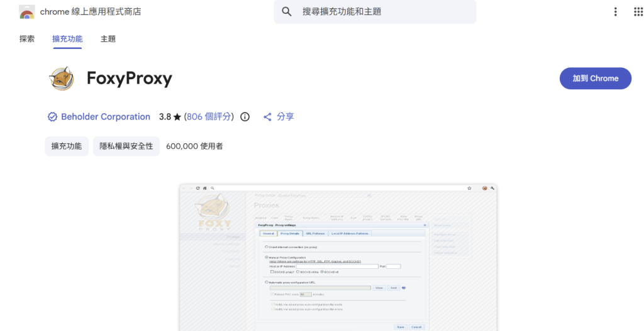Click the chrome 線上應用程式商店 title text
644x331 pixels.
(91, 12)
